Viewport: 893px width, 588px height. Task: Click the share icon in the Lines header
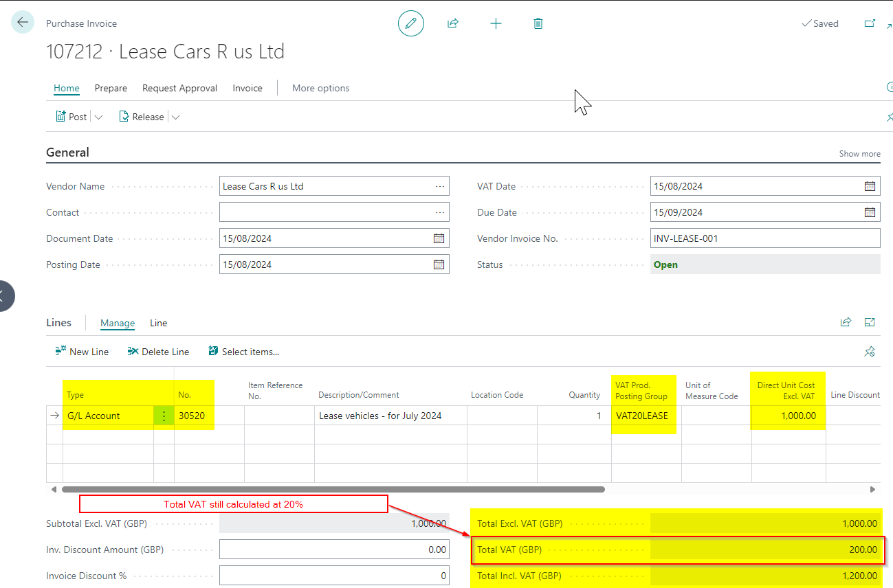pyautogui.click(x=846, y=321)
